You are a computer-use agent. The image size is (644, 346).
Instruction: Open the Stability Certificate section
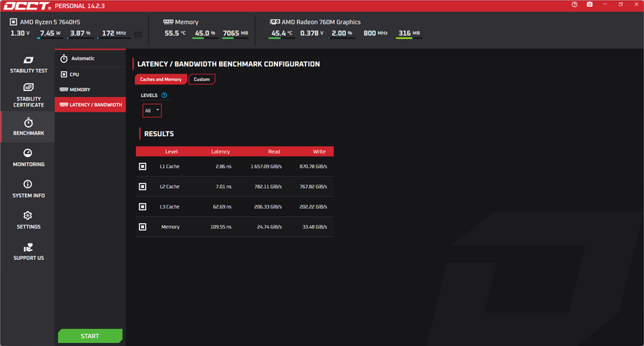pos(29,95)
